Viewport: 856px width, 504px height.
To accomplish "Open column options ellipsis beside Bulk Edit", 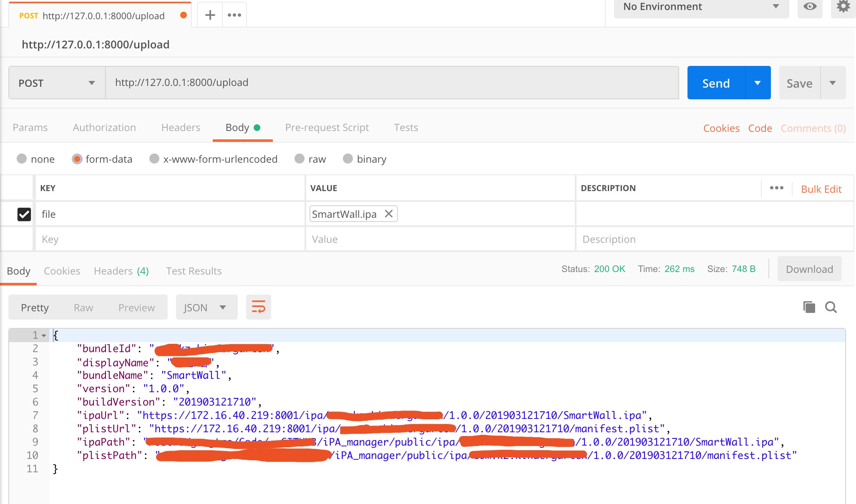I will point(776,188).
